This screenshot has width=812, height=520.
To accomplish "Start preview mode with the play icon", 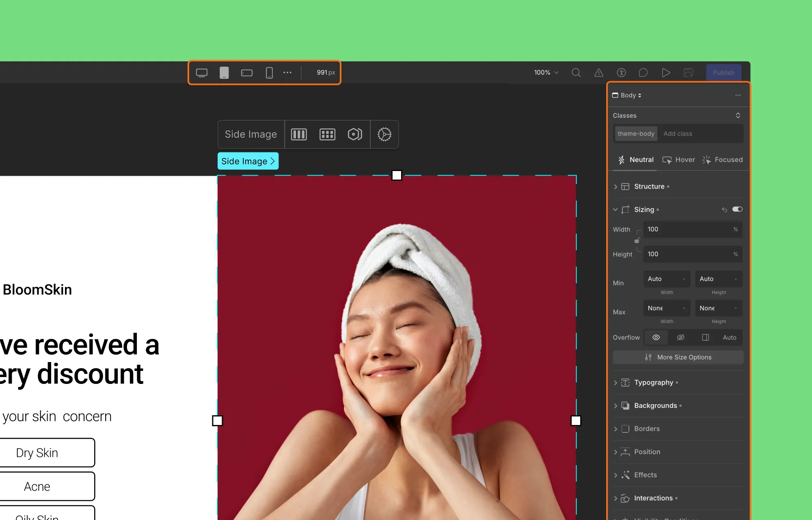I will (x=665, y=72).
